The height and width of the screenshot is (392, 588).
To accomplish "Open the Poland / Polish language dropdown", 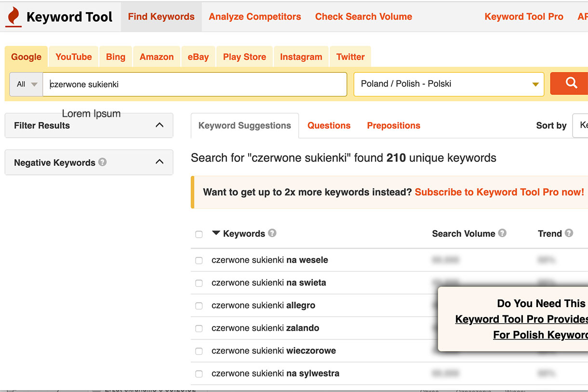I will coord(449,84).
